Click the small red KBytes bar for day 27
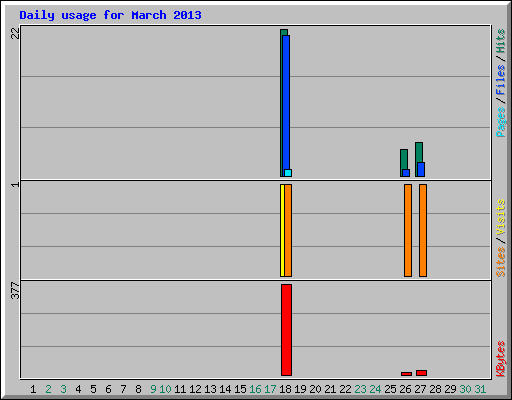The height and width of the screenshot is (400, 512). click(x=421, y=373)
